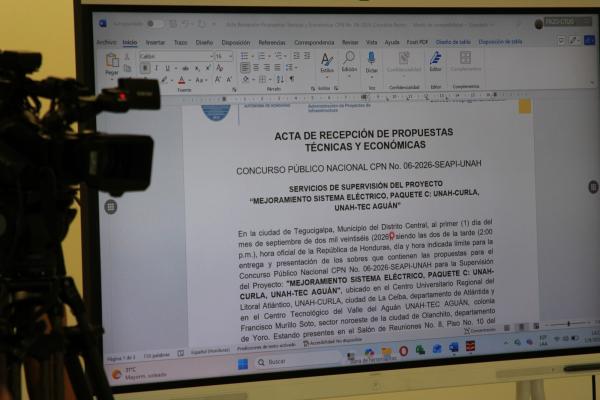Viewport: 600px width, 400px height.
Task: Toggle italic formatting
Action: (x=156, y=68)
